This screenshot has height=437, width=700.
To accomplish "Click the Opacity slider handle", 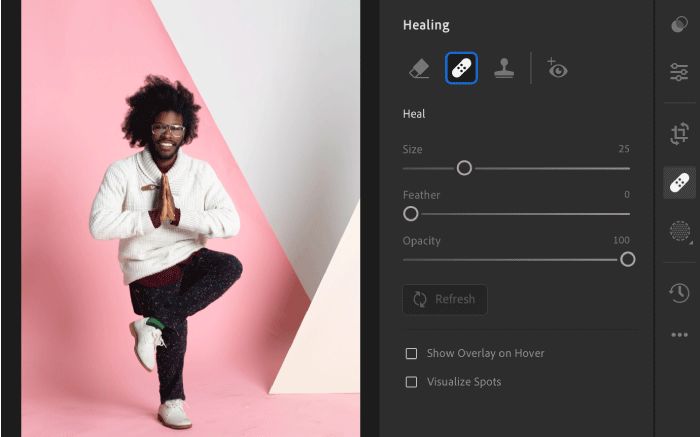I will 628,259.
